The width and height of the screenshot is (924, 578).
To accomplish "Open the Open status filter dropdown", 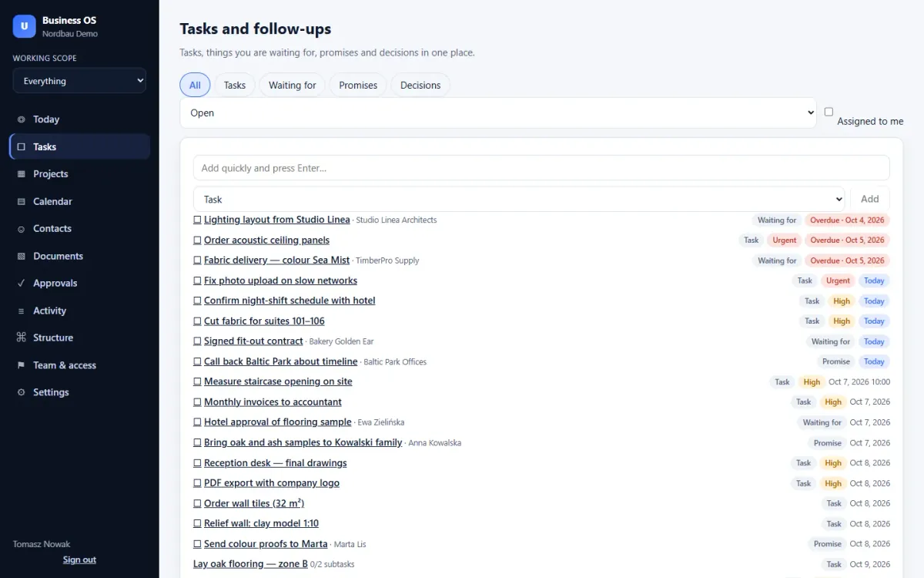I will click(497, 113).
